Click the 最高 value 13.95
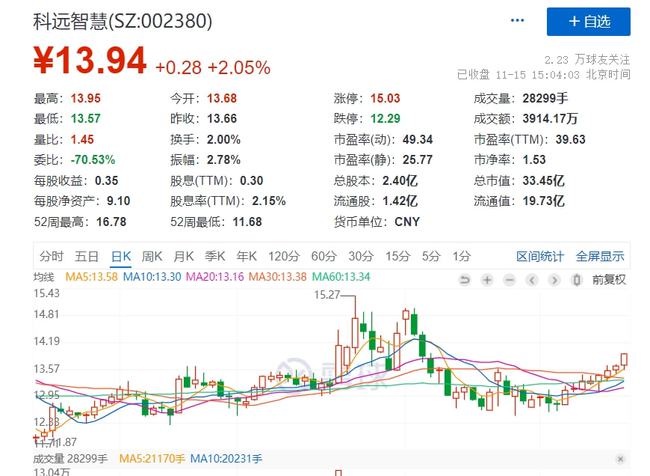The image size is (650, 476). tap(85, 98)
